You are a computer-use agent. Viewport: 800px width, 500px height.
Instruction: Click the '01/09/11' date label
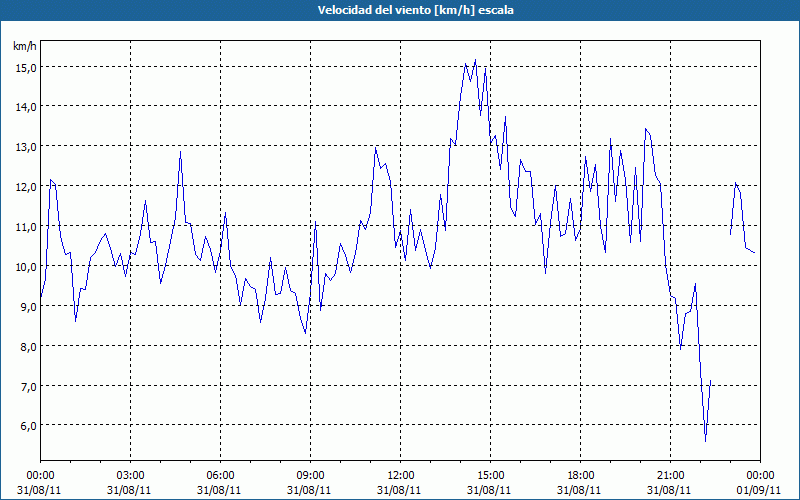coord(760,490)
